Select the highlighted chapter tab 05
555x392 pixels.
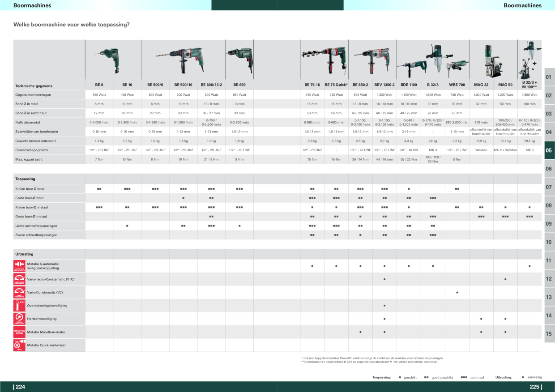[550, 150]
